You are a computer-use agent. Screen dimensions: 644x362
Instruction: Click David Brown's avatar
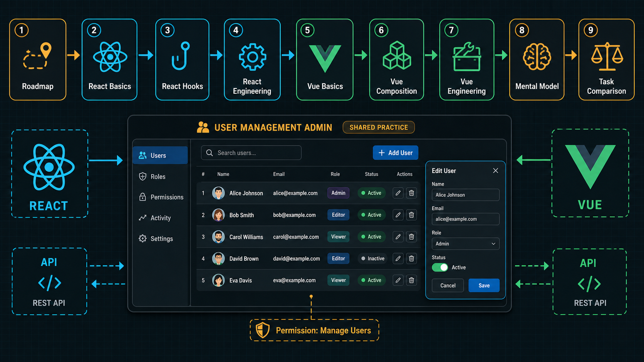pyautogui.click(x=218, y=259)
